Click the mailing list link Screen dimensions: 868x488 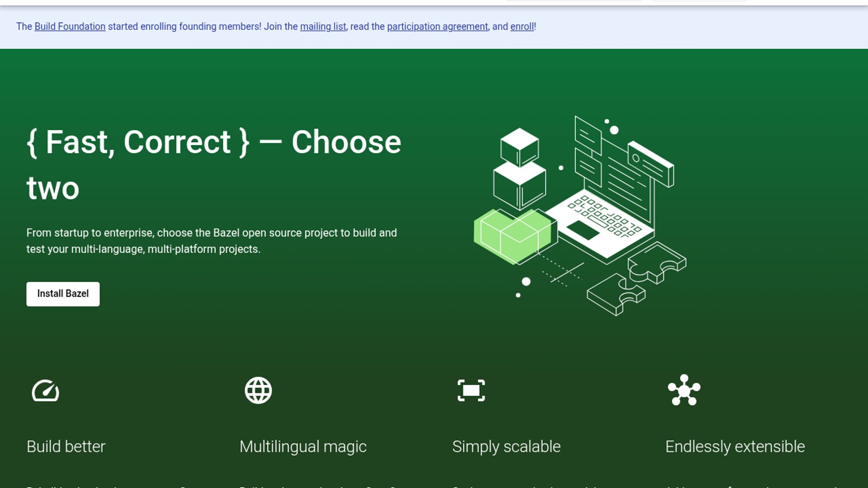[x=323, y=27]
